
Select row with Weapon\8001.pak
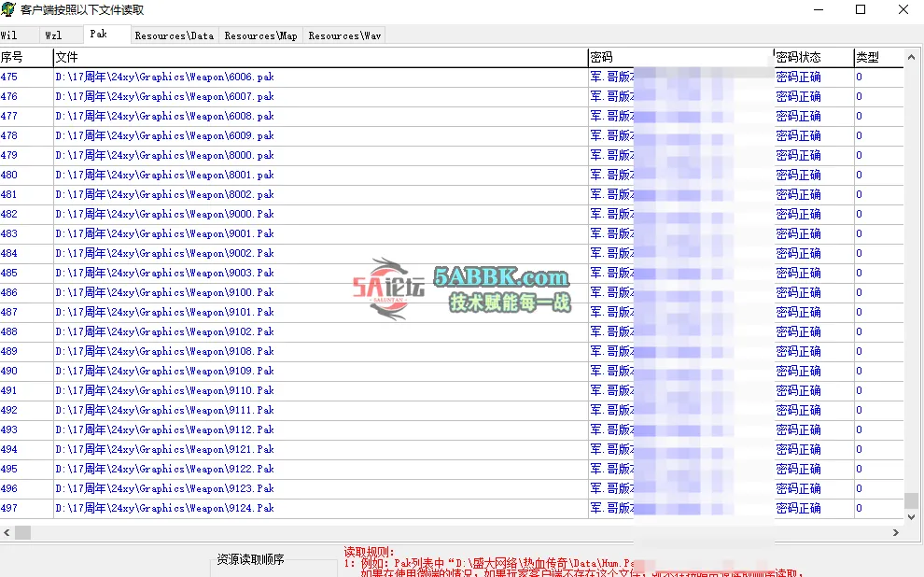[452, 175]
